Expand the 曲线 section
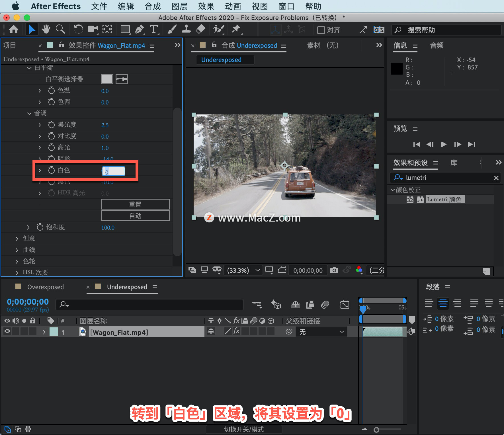Screen dimensions: 504x435 click(x=17, y=250)
